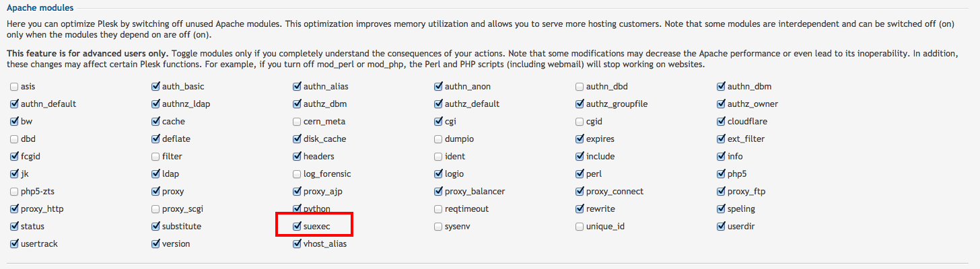Enable the php5-zts module

(15, 192)
